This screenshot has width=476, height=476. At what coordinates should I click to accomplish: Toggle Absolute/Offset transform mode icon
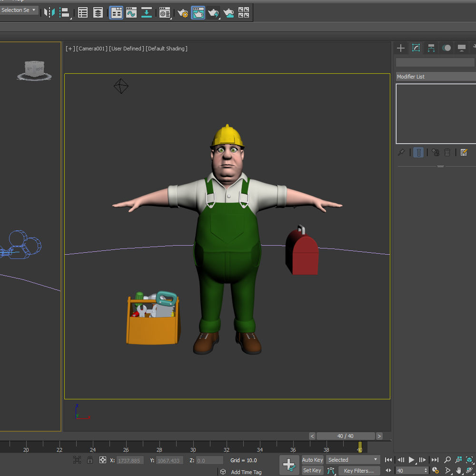pyautogui.click(x=103, y=460)
